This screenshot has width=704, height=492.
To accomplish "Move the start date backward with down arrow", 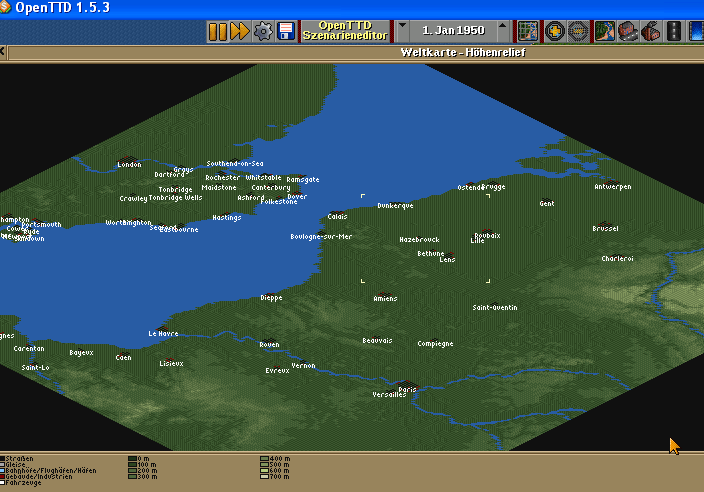I will tap(403, 26).
